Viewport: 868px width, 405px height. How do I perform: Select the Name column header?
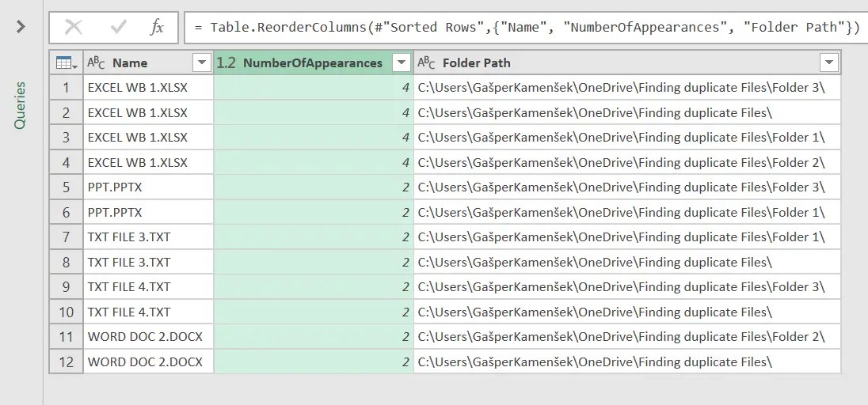(148, 63)
